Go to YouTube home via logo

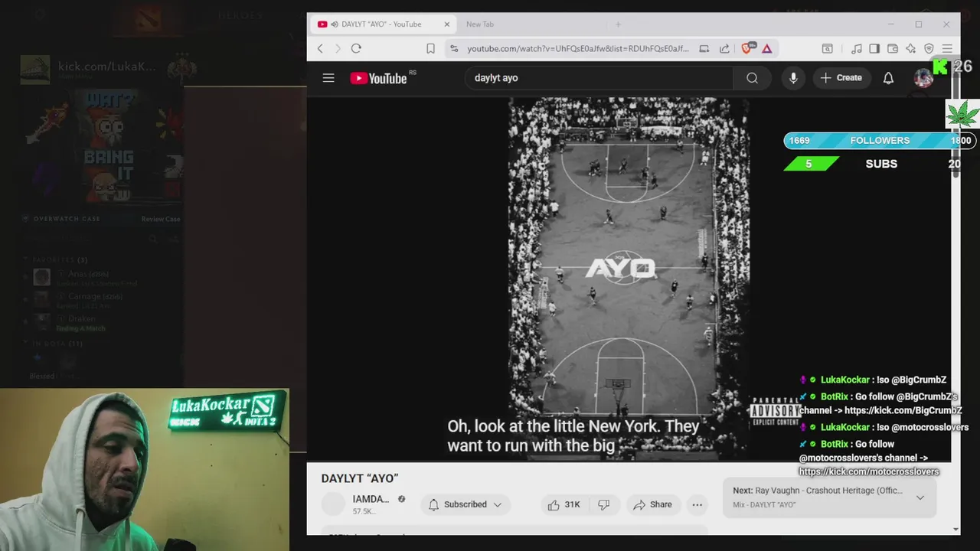379,78
